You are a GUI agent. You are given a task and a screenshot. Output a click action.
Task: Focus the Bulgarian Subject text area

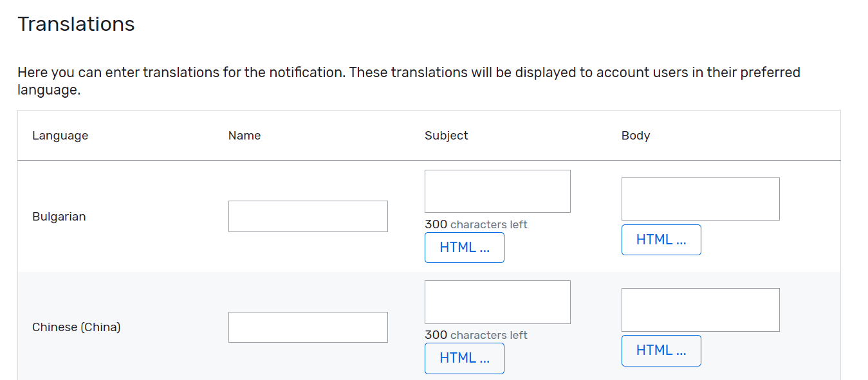[497, 190]
